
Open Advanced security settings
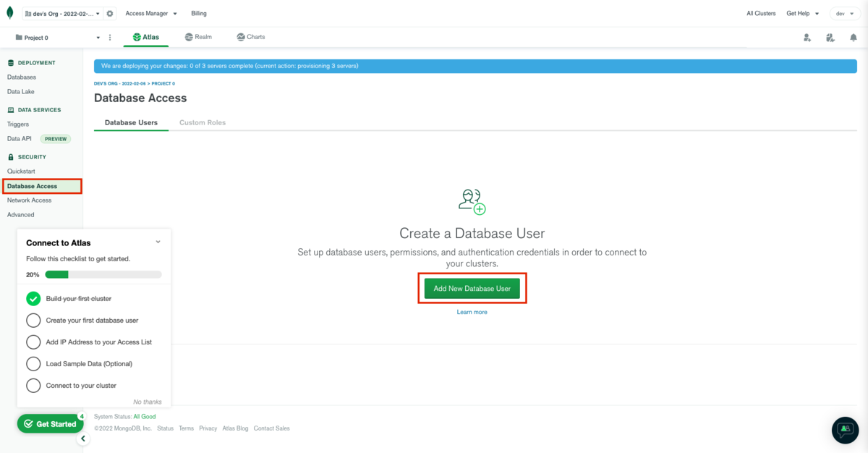(x=21, y=214)
